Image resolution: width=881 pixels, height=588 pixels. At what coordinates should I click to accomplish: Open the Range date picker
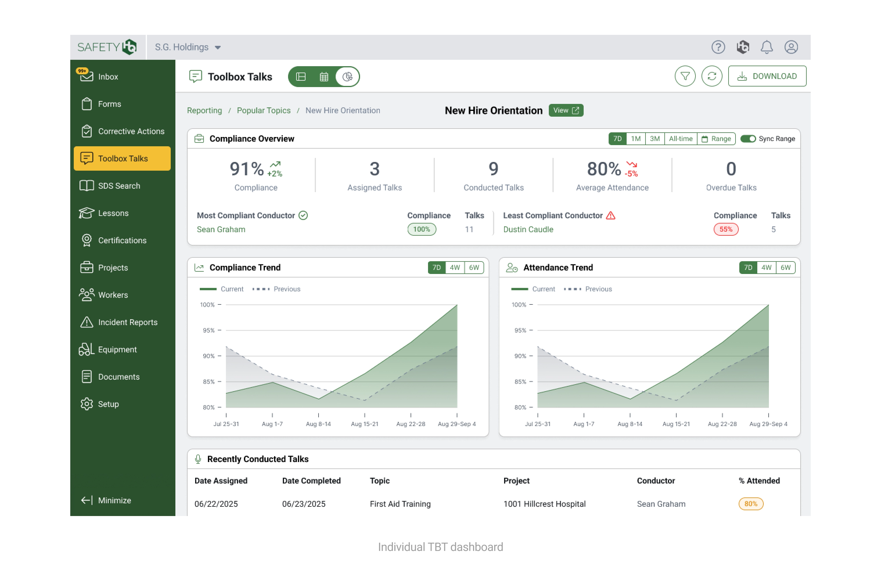tap(716, 139)
